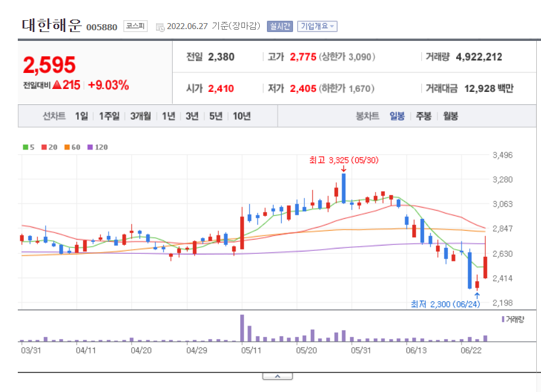Click the 05/11 date label on the axis
The height and width of the screenshot is (392, 541).
click(x=251, y=350)
